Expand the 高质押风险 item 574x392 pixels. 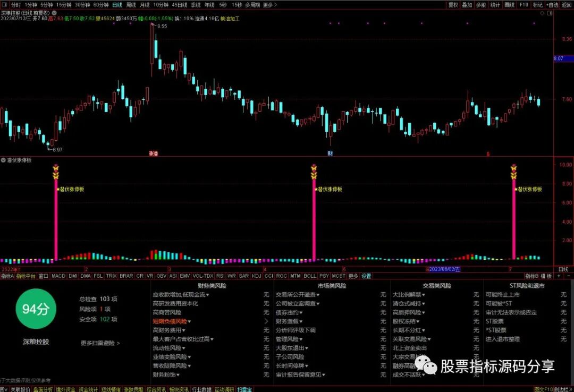409,312
